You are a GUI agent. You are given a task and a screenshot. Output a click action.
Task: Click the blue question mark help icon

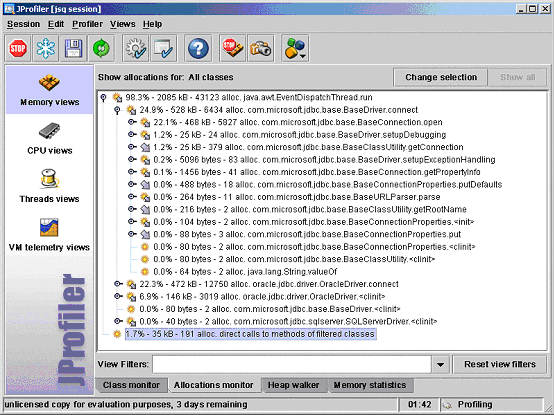(x=198, y=48)
